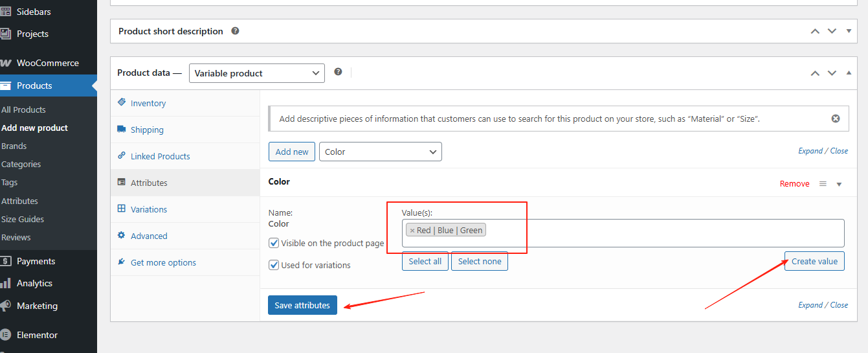
Task: Uncheck Used for variations checkbox
Action: pos(274,265)
